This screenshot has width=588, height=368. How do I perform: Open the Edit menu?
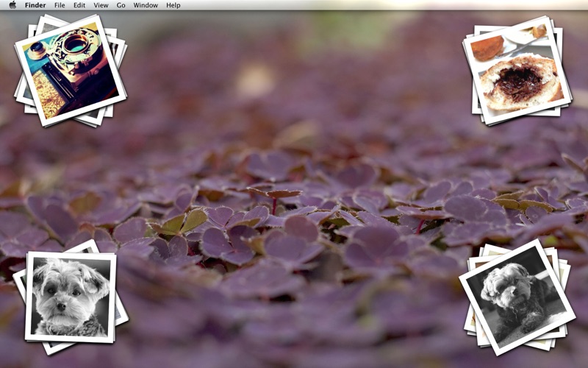click(x=79, y=5)
